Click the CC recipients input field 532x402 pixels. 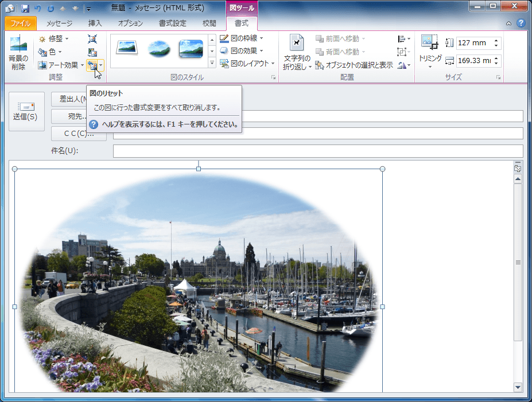318,134
